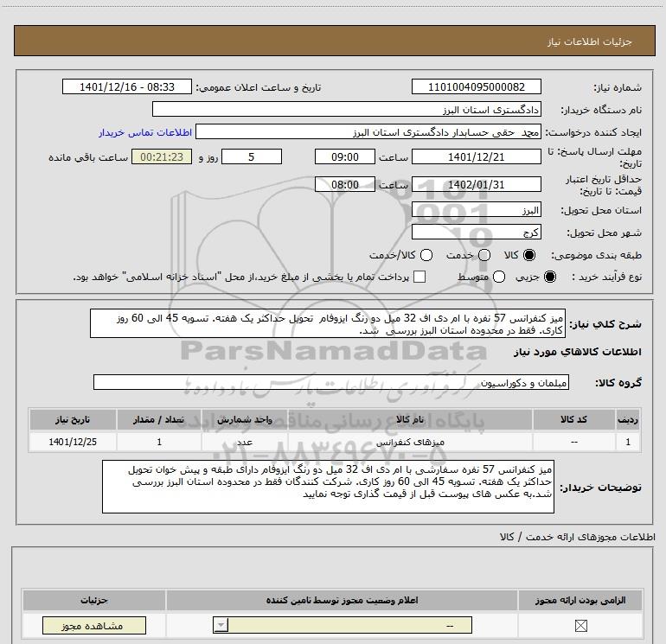Click the توضیحات خریدار text box

click(x=328, y=487)
